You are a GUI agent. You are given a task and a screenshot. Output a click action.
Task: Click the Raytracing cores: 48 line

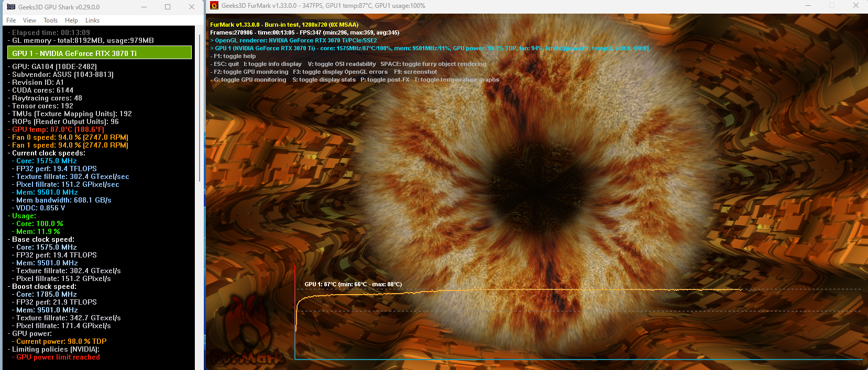[45, 98]
